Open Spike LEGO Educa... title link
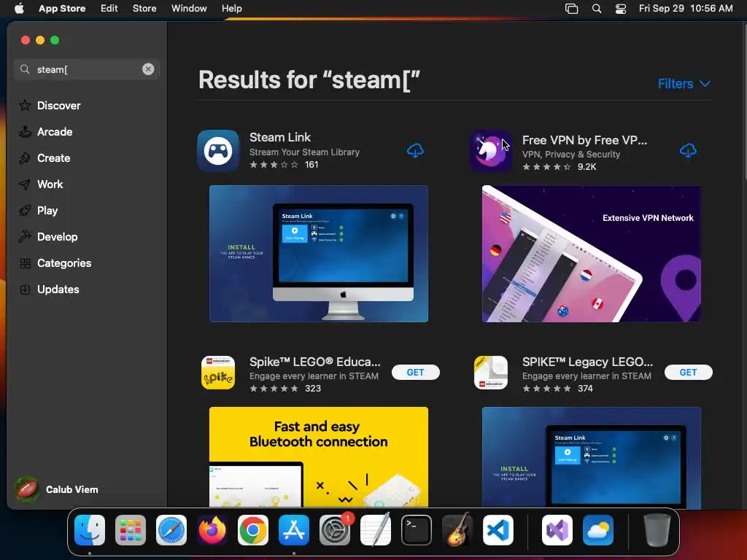The image size is (747, 560). pos(315,362)
